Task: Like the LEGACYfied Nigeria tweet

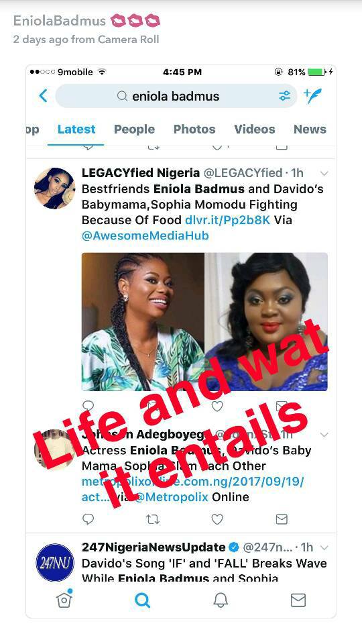Action: (x=217, y=407)
